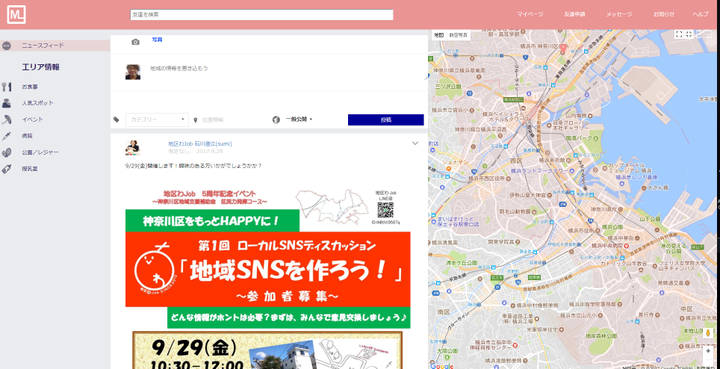
Task: Switch map to 地図 view
Action: point(439,35)
